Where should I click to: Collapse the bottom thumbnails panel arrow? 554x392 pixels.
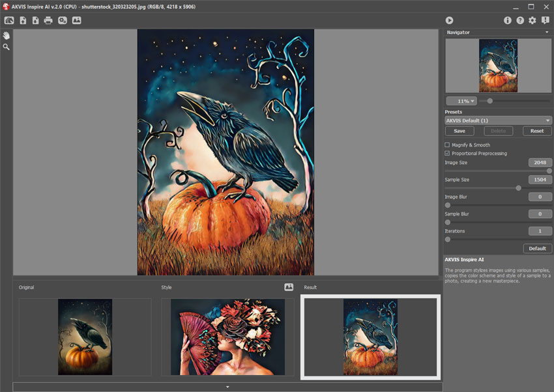(227, 387)
